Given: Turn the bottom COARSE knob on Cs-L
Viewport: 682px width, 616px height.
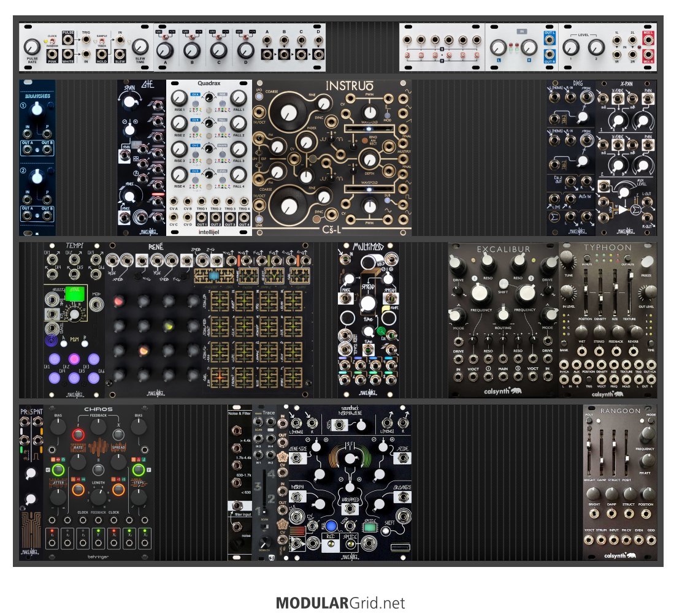Looking at the screenshot, I should 288,206.
